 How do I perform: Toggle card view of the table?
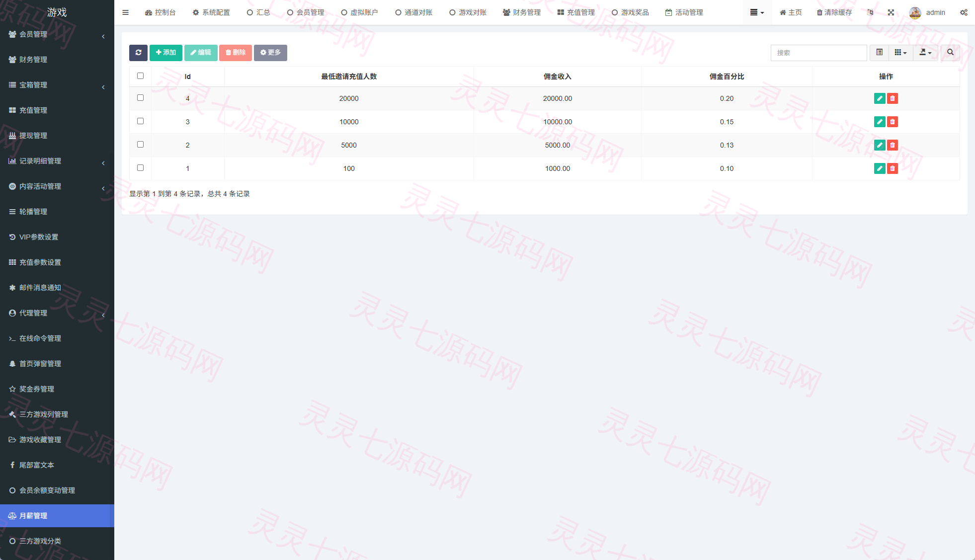click(x=879, y=53)
